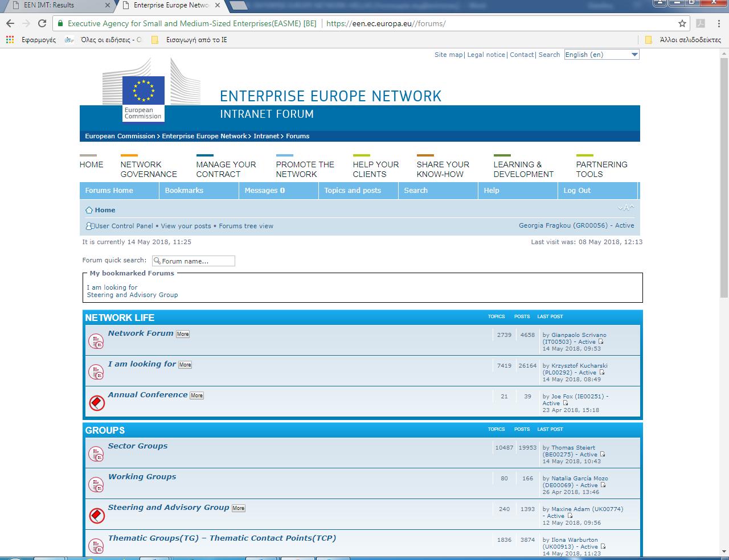Close the EEN IMT: Results tab
729x560 pixels.
pyautogui.click(x=108, y=5)
